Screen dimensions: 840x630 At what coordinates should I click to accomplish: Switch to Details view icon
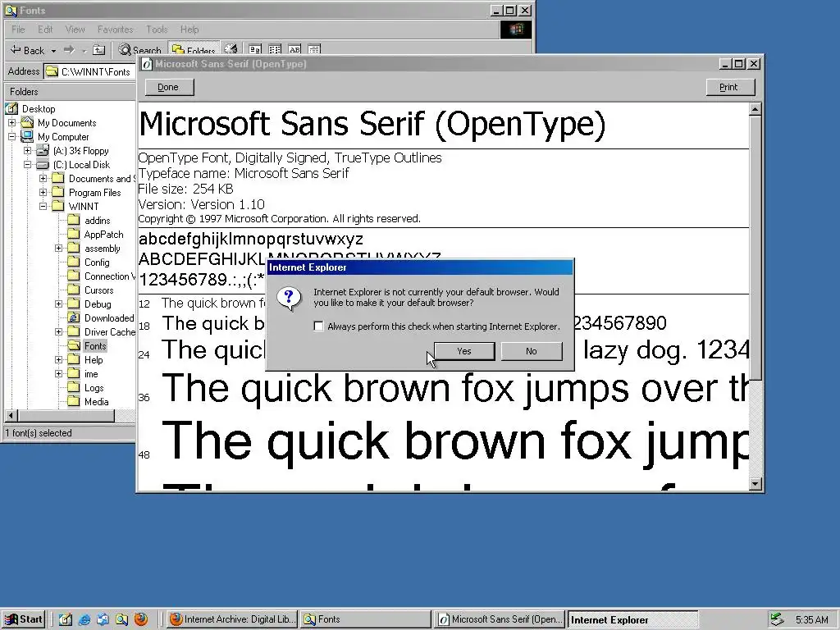(314, 49)
